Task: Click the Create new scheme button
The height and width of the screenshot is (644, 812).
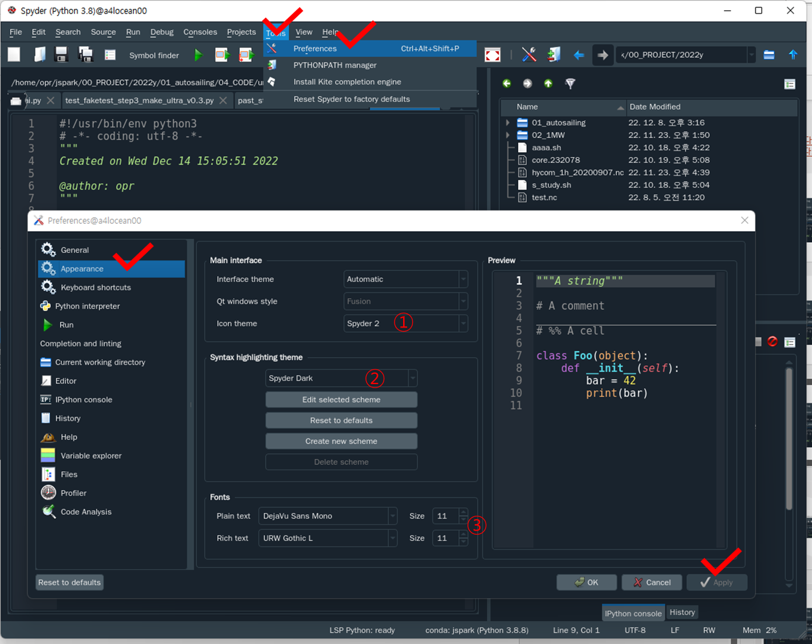Action: point(341,441)
